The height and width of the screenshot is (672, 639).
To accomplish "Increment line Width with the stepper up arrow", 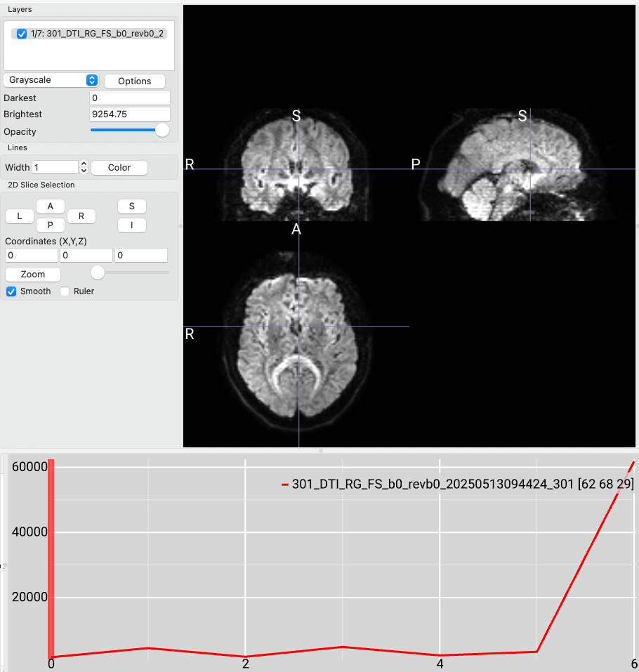I will [x=84, y=164].
